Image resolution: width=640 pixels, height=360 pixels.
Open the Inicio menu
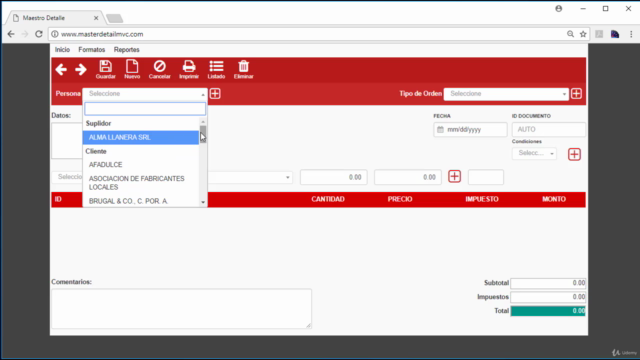62,50
